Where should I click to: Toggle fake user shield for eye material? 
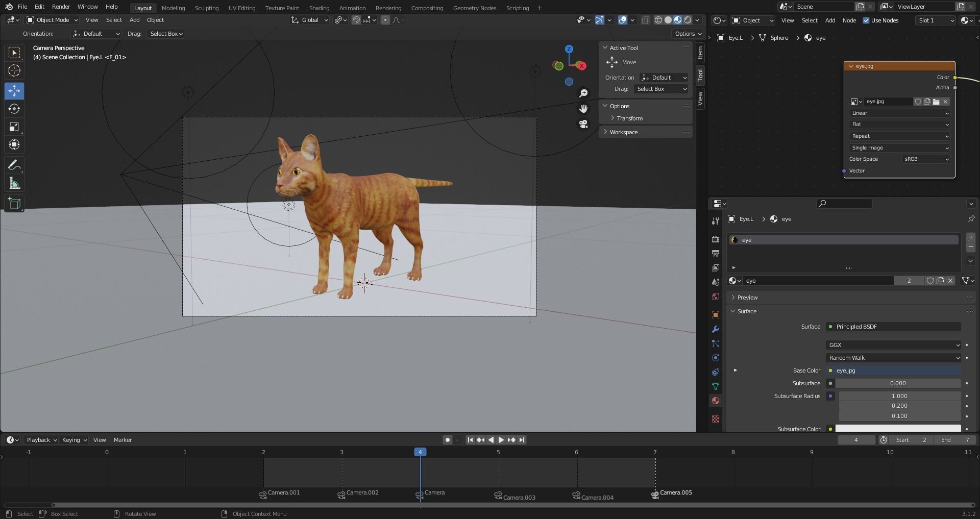click(930, 281)
